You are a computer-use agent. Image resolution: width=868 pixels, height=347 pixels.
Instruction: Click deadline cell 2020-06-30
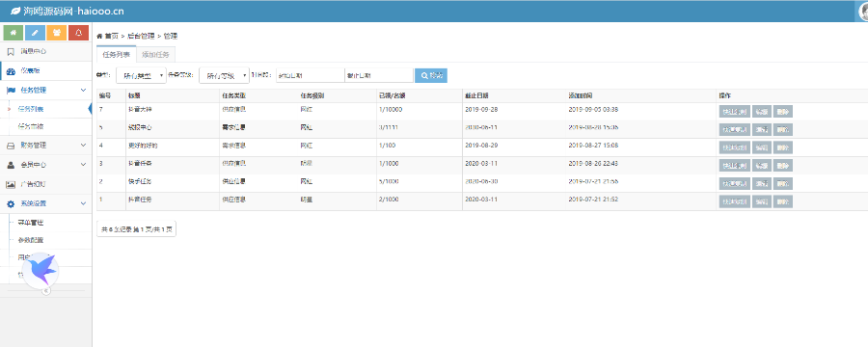click(481, 181)
